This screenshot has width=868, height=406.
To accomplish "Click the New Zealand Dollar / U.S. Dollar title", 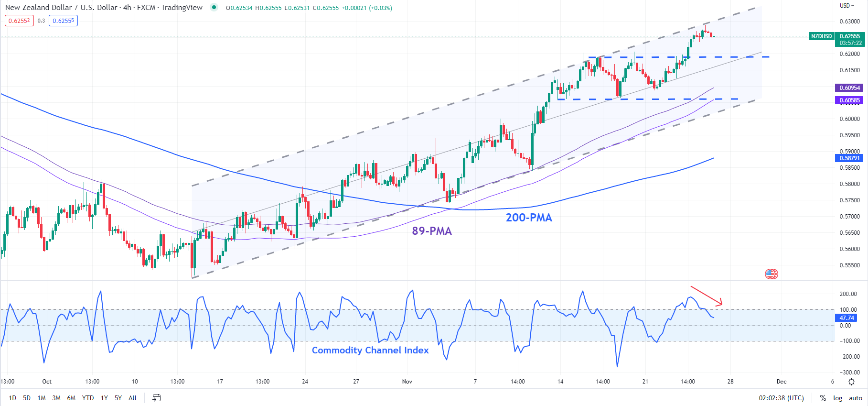I will (x=61, y=7).
